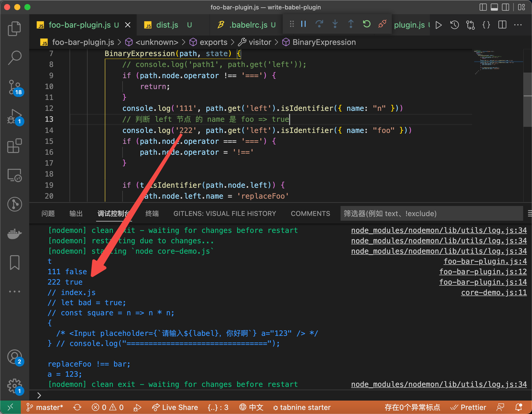Expand the exports breadcrumb item
Screen dimensions: 532x414
(213, 42)
